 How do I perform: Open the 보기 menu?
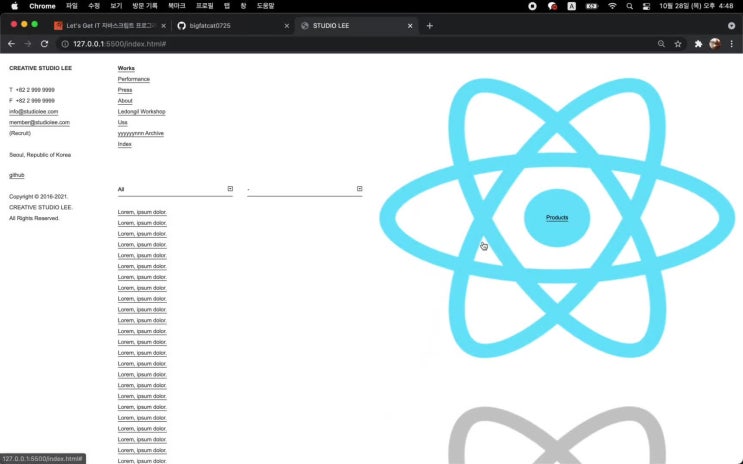[x=116, y=6]
